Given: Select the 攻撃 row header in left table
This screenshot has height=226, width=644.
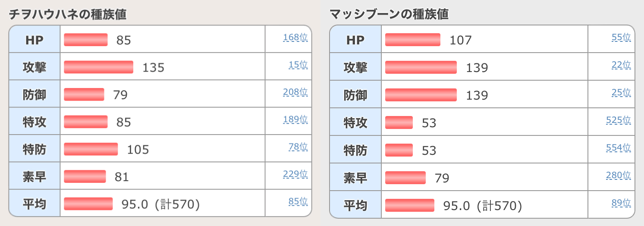Looking at the screenshot, I should click(x=35, y=67).
